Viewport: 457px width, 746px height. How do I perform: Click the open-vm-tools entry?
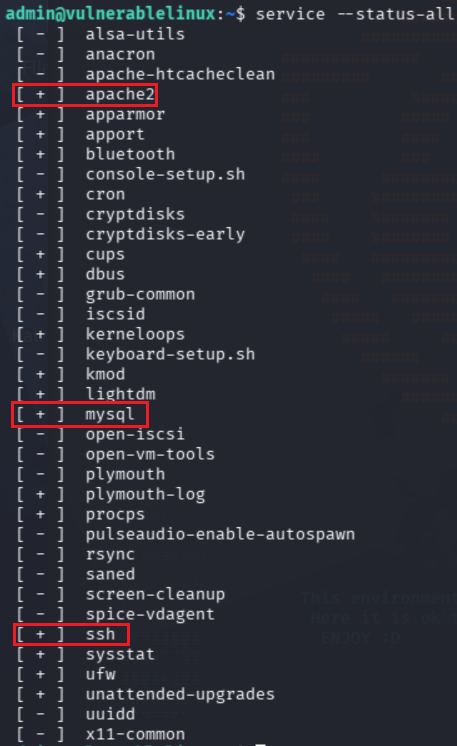point(150,454)
